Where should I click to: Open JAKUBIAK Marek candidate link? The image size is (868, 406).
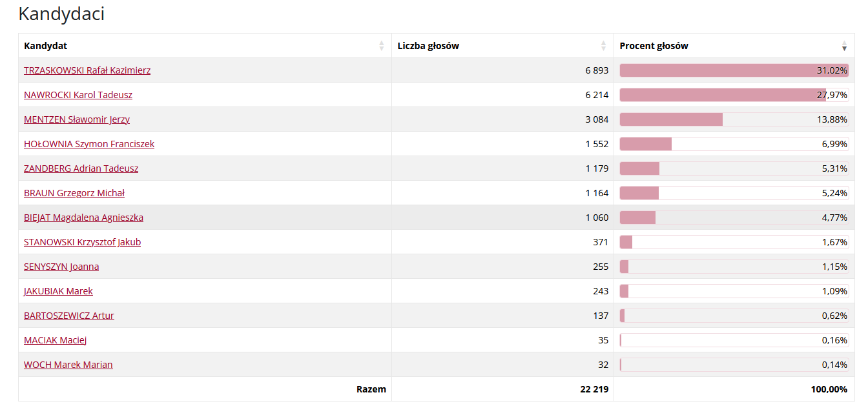pos(58,291)
